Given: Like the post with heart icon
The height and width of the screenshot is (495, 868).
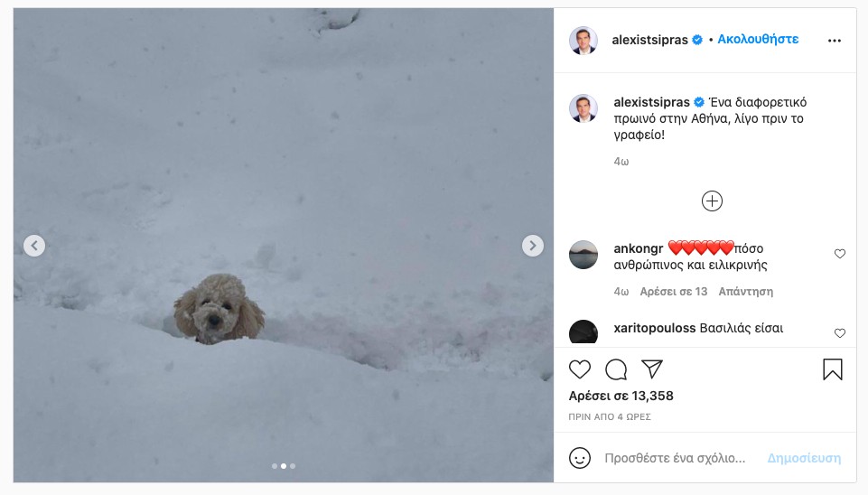Looking at the screenshot, I should (x=580, y=369).
